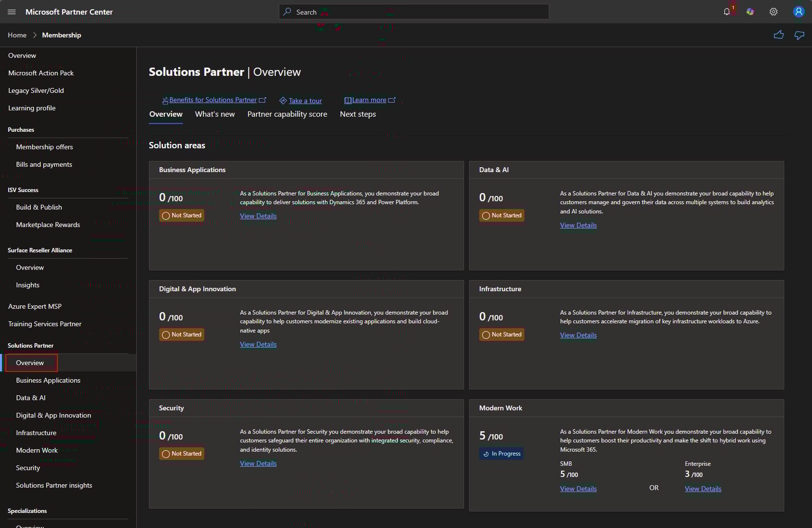This screenshot has width=812, height=528.
Task: Click the In Progress status badge
Action: pos(501,454)
